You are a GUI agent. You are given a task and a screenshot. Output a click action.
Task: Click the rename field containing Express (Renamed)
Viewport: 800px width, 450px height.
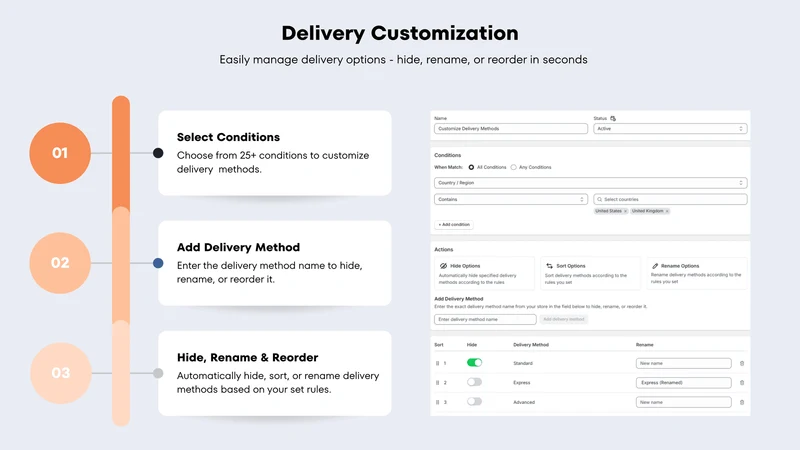click(683, 383)
